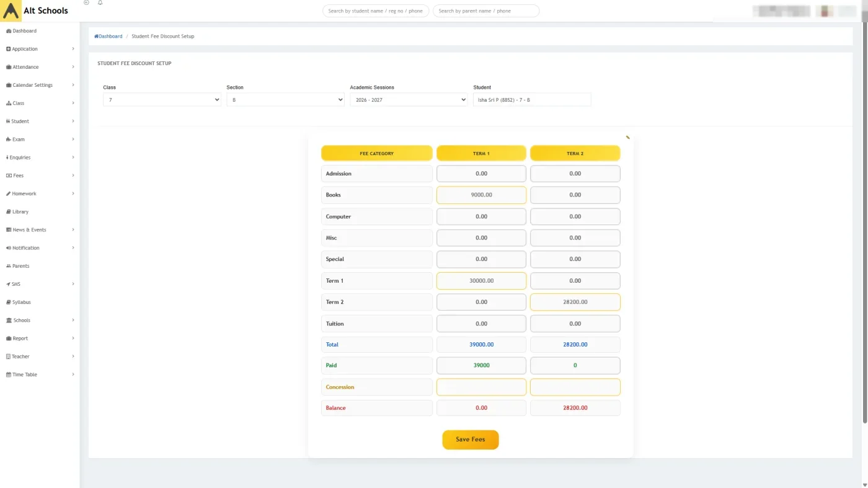Screen dimensions: 868x488
Task: Expand the Enquiries menu chevron
Action: pyautogui.click(x=73, y=157)
